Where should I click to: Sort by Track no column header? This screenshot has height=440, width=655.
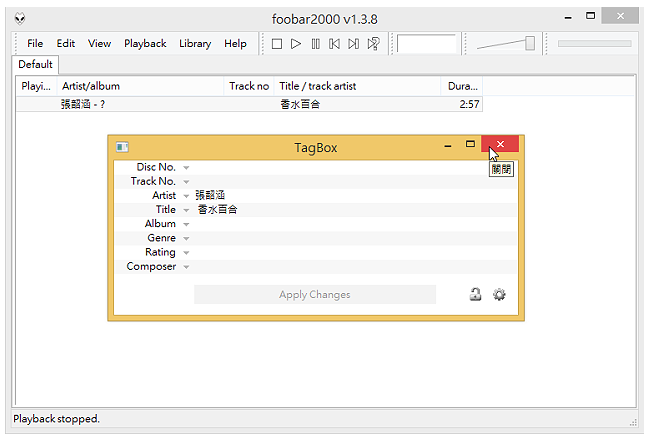tap(249, 86)
